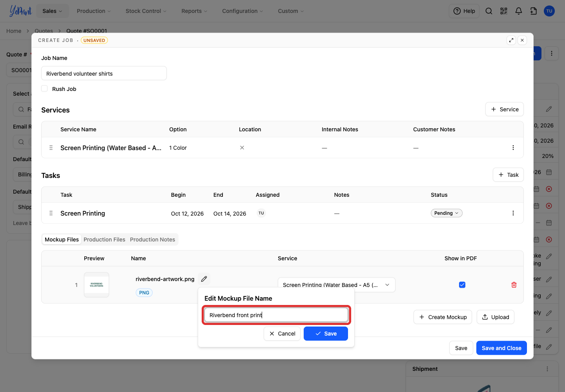Screen dimensions: 565x392
Task: Go to Home breadcrumb link
Action: pyautogui.click(x=14, y=31)
